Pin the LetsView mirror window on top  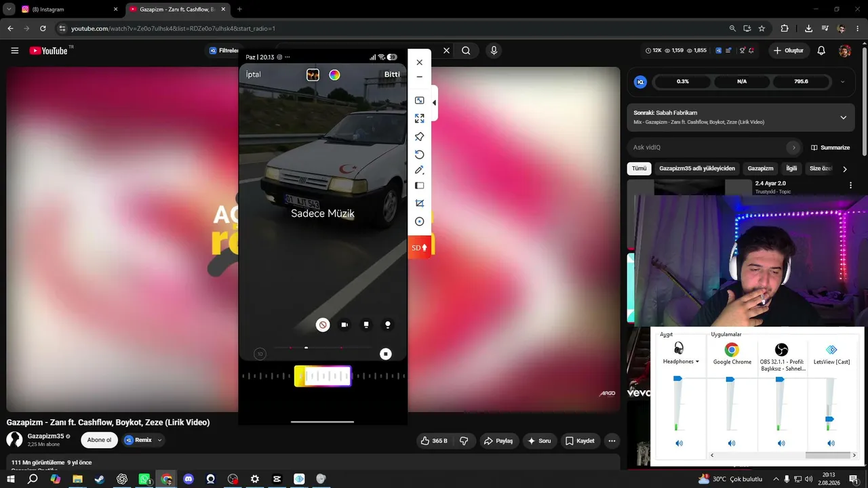[419, 137]
